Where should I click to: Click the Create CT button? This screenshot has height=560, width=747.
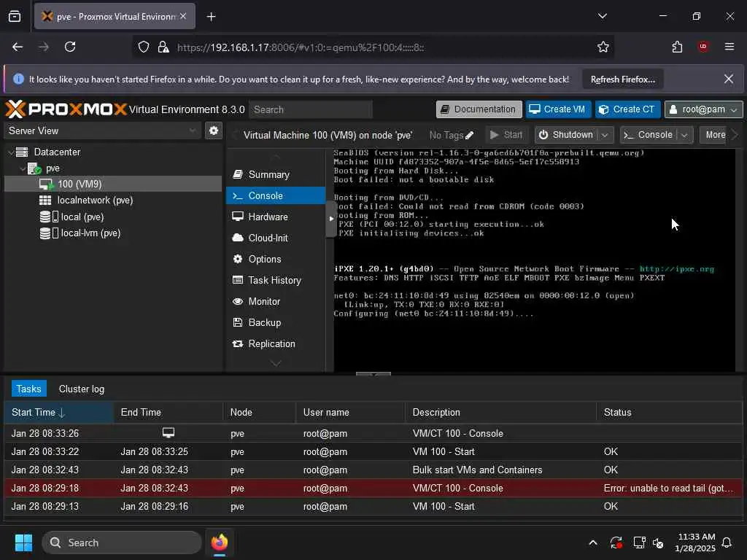[627, 109]
